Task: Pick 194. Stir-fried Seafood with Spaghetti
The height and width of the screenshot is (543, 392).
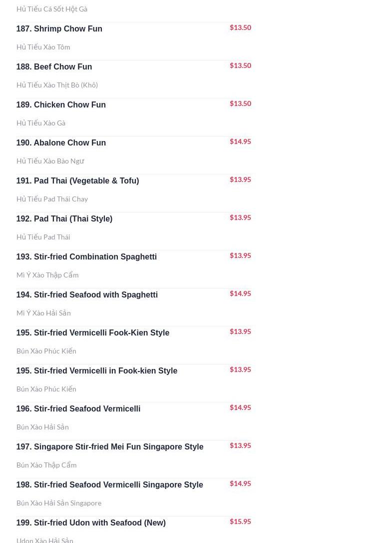Action: pos(87,295)
